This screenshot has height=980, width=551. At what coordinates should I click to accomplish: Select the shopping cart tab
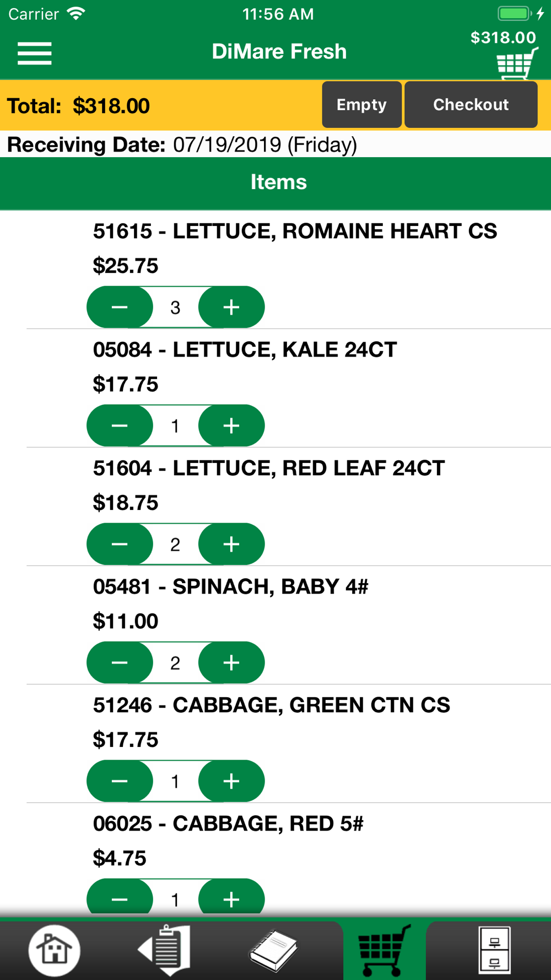pyautogui.click(x=385, y=949)
